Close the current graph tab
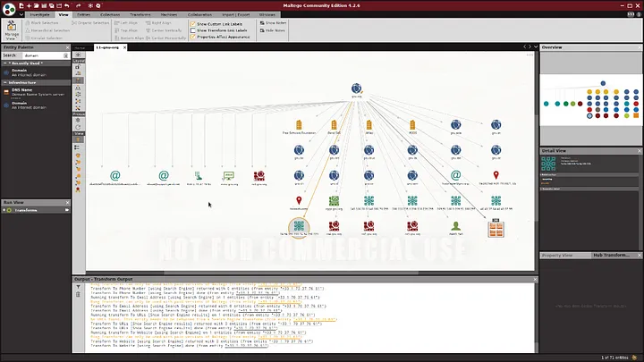The width and height of the screenshot is (644, 362). (x=124, y=47)
